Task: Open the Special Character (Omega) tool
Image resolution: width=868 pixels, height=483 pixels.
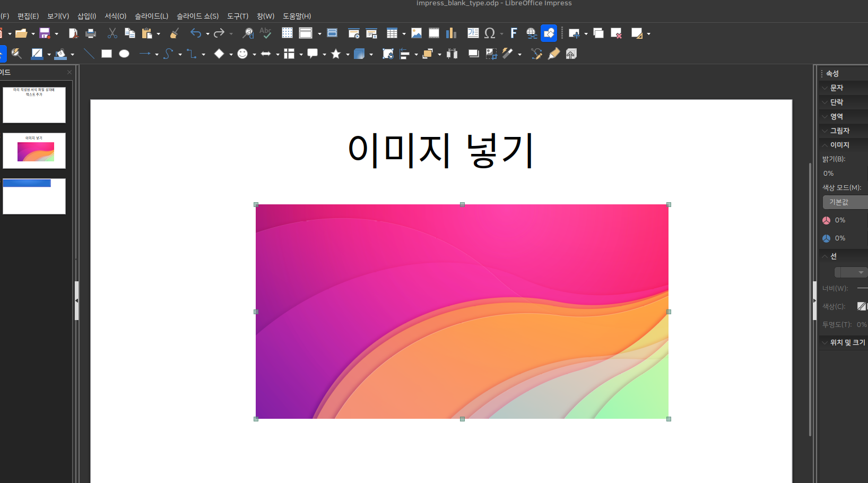Action: [x=490, y=33]
